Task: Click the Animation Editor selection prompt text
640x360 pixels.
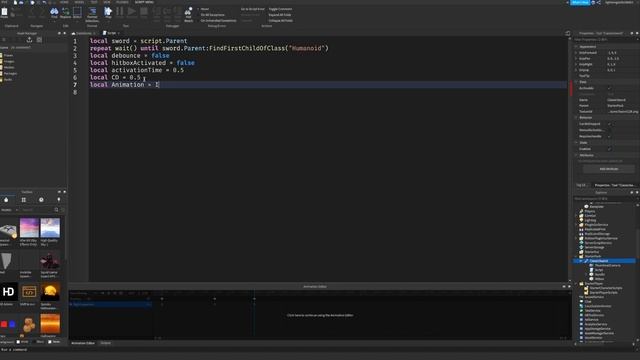Action: 320,316
